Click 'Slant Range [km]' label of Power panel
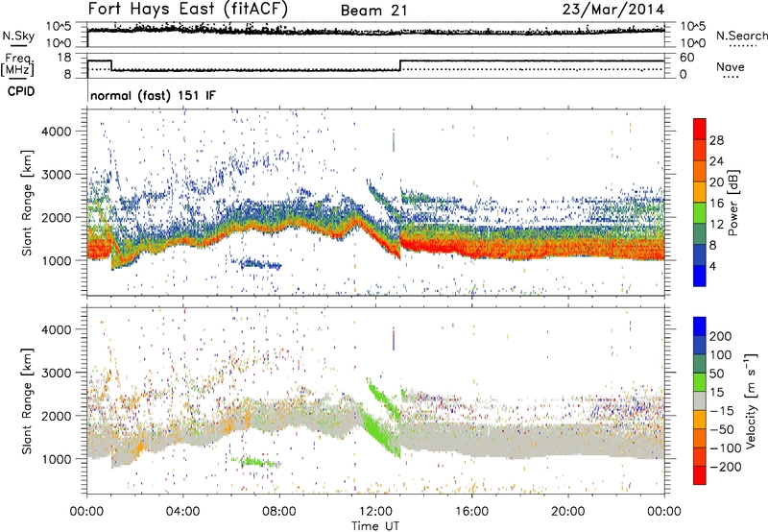Screen dimensions: 768x532 pos(27,203)
